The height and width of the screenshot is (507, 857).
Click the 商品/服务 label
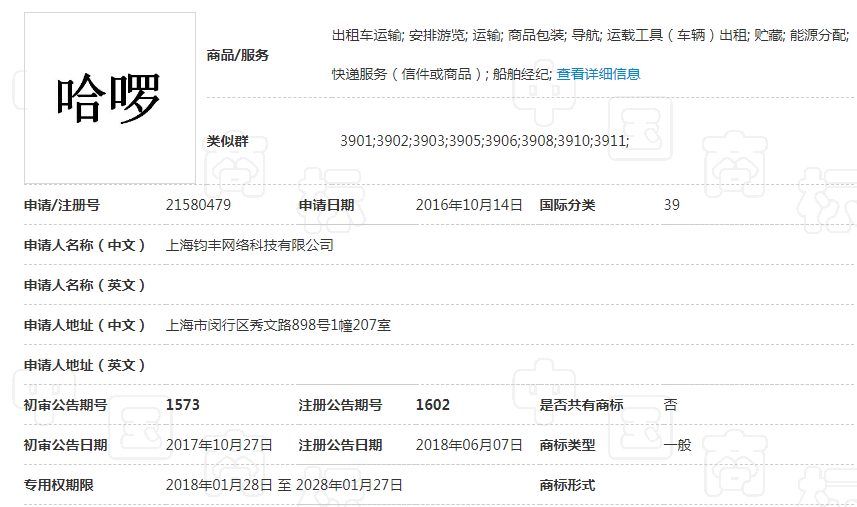click(238, 55)
